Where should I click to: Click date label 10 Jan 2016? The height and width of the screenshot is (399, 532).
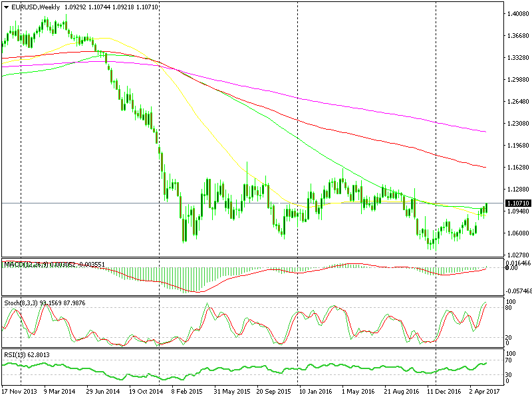click(315, 392)
